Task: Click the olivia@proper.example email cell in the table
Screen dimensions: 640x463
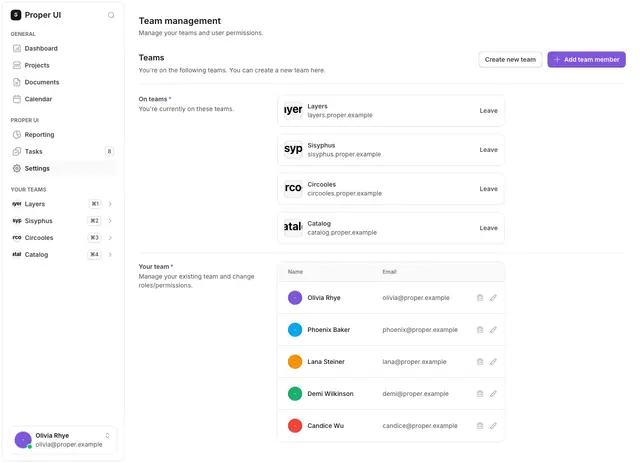Action: (416, 298)
